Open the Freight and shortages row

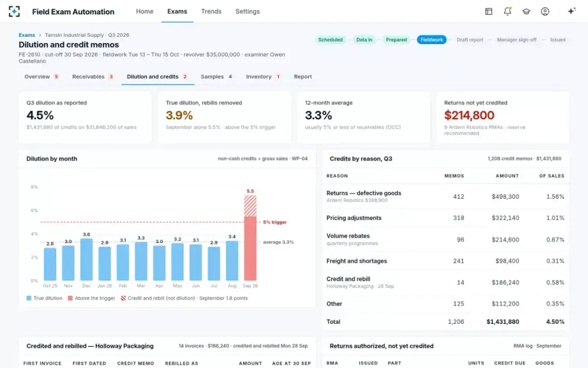pyautogui.click(x=445, y=261)
